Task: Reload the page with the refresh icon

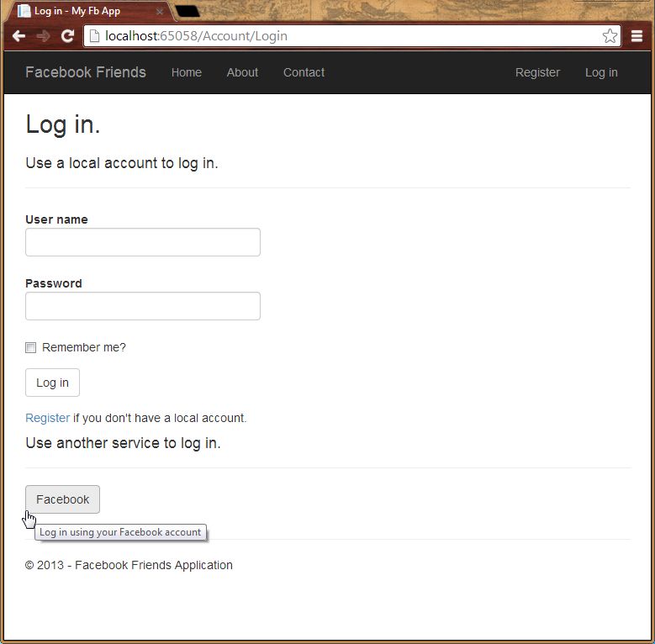Action: point(67,36)
